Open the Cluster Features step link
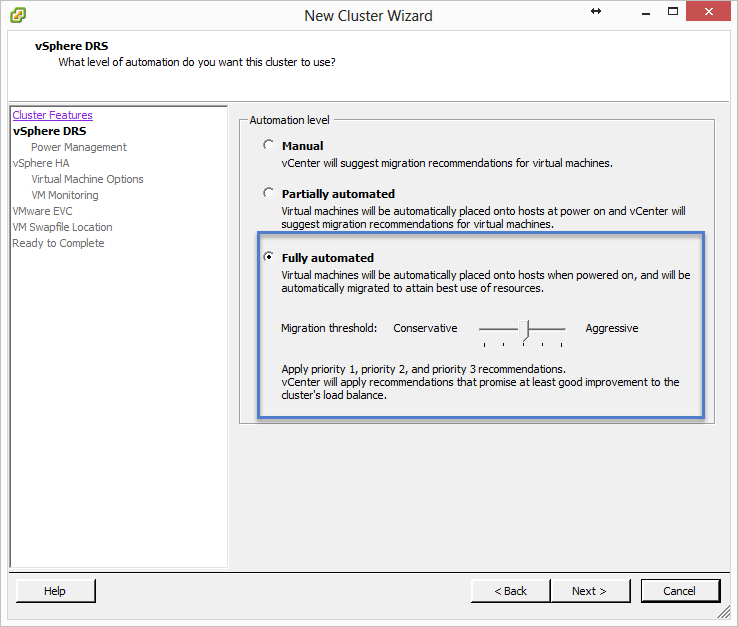The image size is (738, 627). pos(53,115)
